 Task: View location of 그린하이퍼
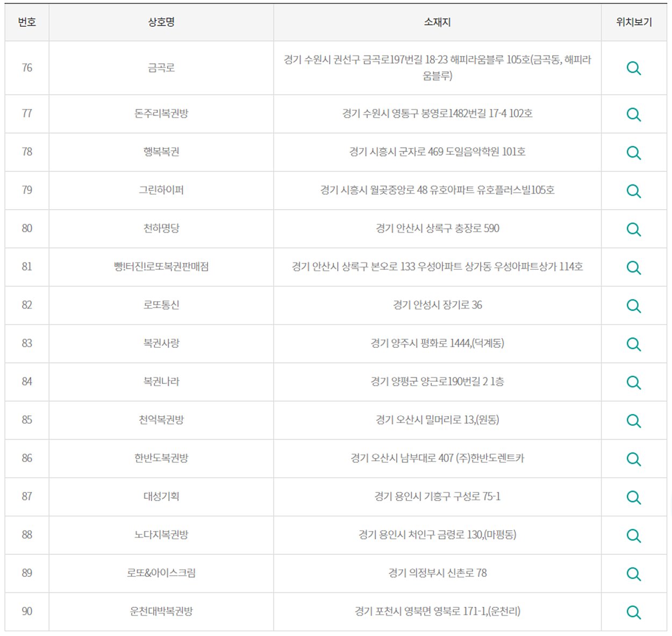(x=634, y=191)
